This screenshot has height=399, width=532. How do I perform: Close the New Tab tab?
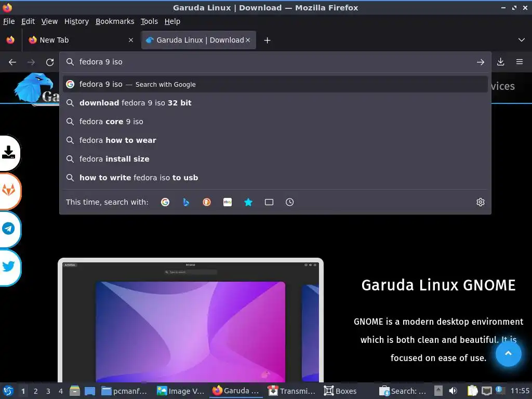point(131,40)
